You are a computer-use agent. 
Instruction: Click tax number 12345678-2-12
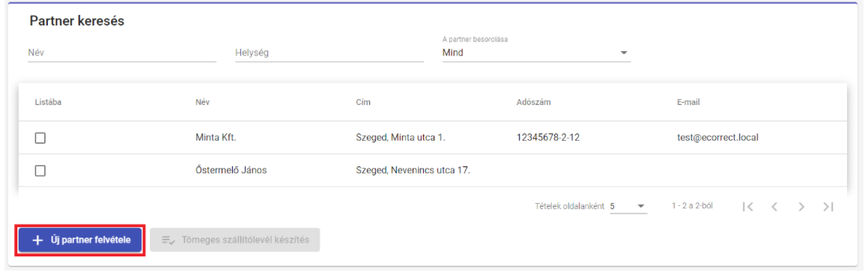(x=547, y=139)
